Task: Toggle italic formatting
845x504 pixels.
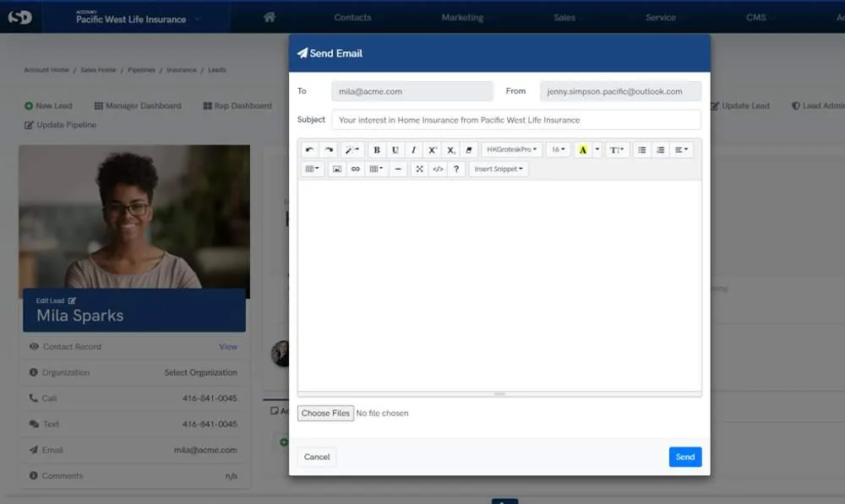Action: point(413,149)
